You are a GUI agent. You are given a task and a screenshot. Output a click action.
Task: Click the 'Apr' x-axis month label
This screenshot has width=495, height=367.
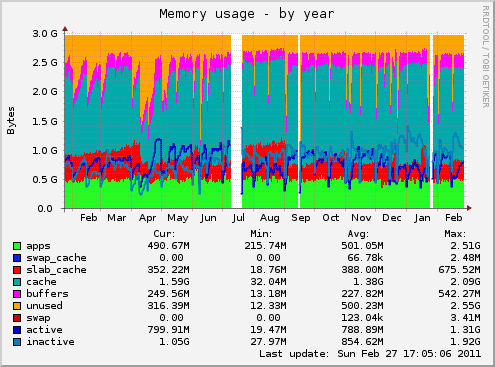147,218
